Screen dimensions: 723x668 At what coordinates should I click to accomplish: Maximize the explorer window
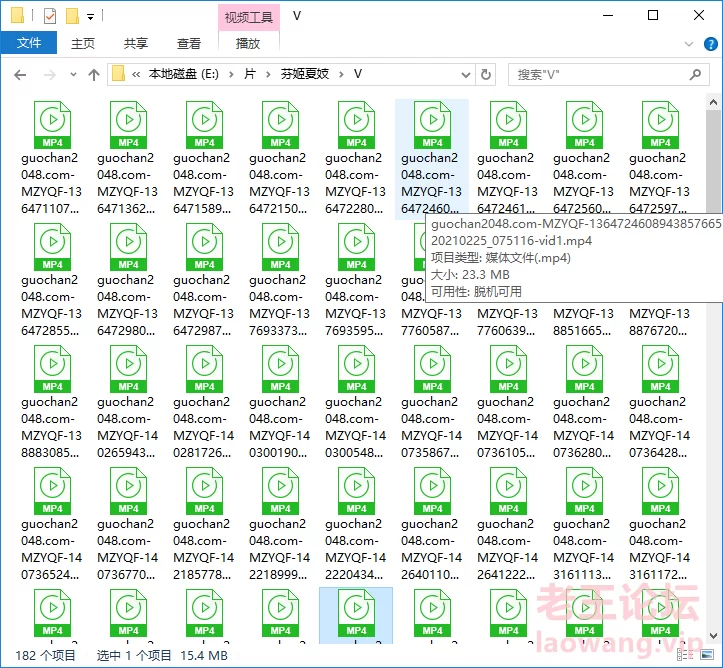tap(653, 15)
